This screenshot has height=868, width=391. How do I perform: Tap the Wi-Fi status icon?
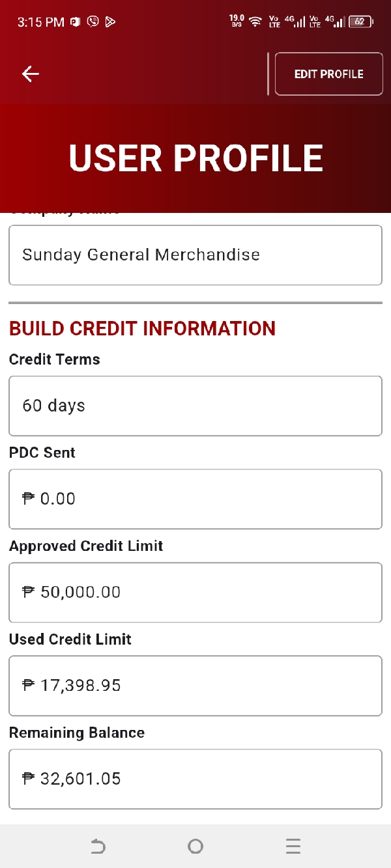point(255,21)
